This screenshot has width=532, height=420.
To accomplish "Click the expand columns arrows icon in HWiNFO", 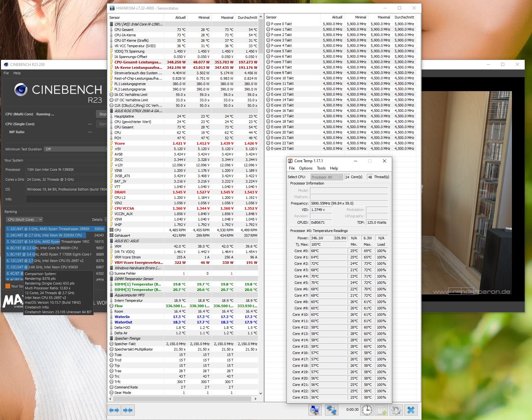I will click(x=114, y=410).
